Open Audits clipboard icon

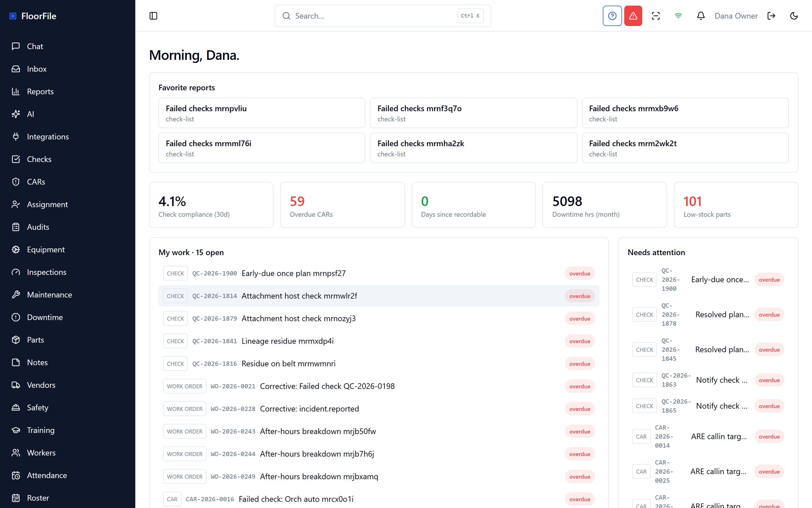[x=16, y=227]
